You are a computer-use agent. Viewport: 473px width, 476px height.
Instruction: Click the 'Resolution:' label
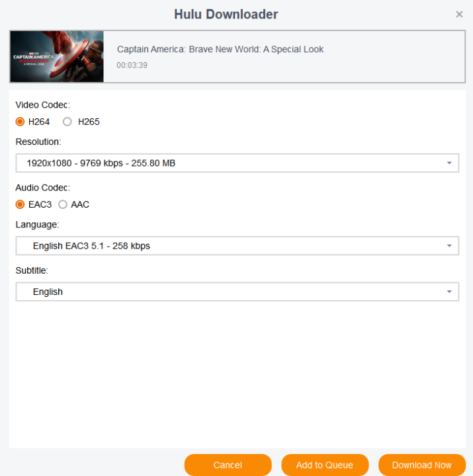pyautogui.click(x=38, y=141)
